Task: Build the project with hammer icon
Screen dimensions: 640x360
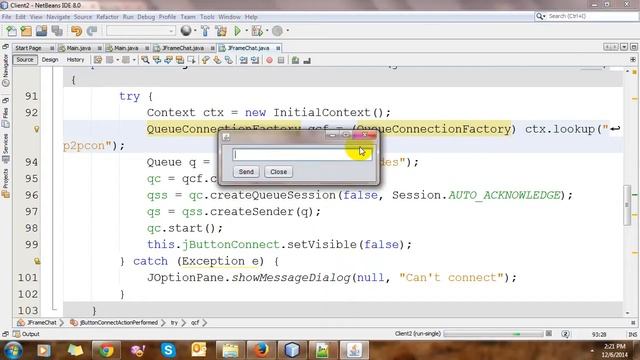Action: [205, 31]
